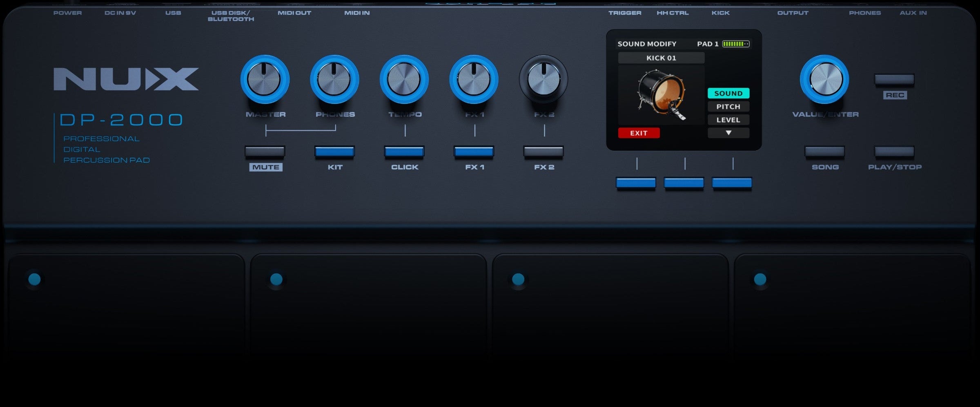The width and height of the screenshot is (980, 407).
Task: Turn the MASTER volume knob
Action: (265, 79)
